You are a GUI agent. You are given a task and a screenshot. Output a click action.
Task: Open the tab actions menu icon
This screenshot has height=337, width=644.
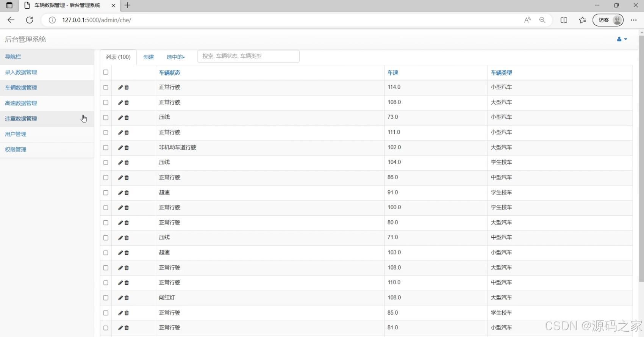[9, 5]
